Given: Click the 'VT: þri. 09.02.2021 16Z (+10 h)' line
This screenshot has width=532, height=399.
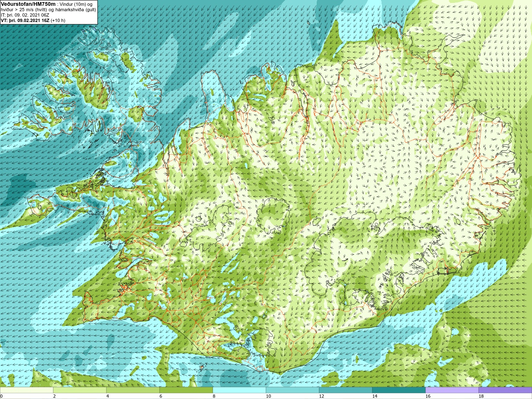Looking at the screenshot, I should (x=33, y=20).
